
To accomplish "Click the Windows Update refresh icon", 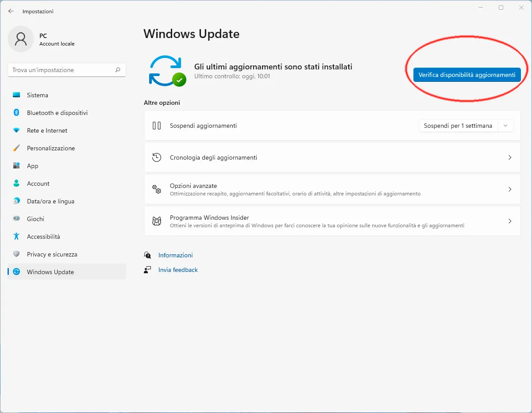I will [17, 272].
